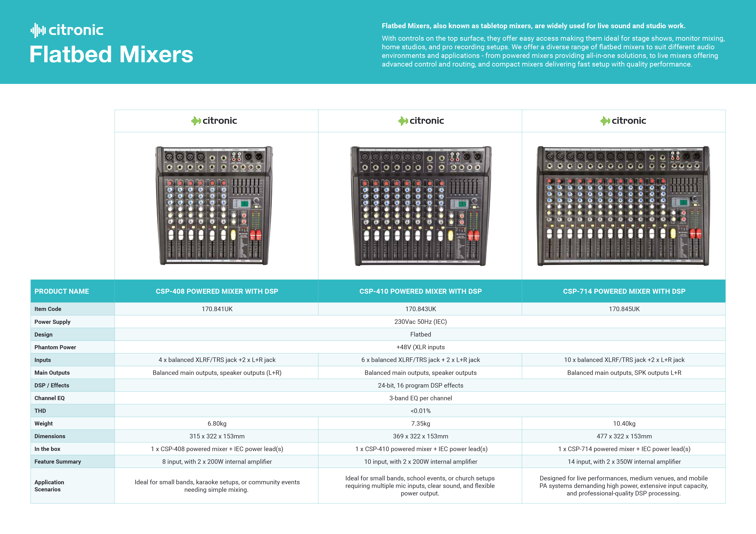The width and height of the screenshot is (756, 534).
Task: Select the CSP-714 mixer product image
Action: click(x=623, y=206)
